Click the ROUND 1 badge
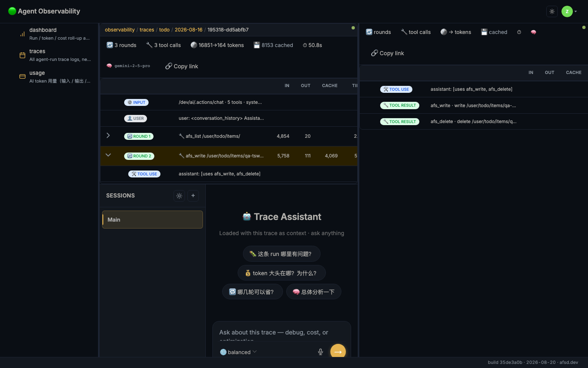This screenshot has height=368, width=588. 139,136
